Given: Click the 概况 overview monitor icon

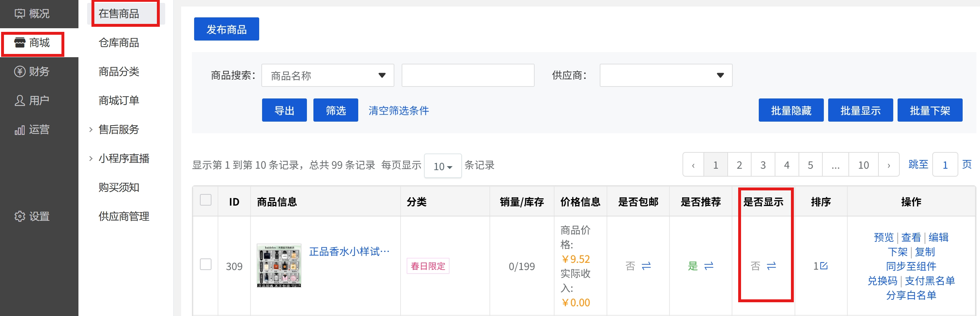Looking at the screenshot, I should tap(20, 14).
